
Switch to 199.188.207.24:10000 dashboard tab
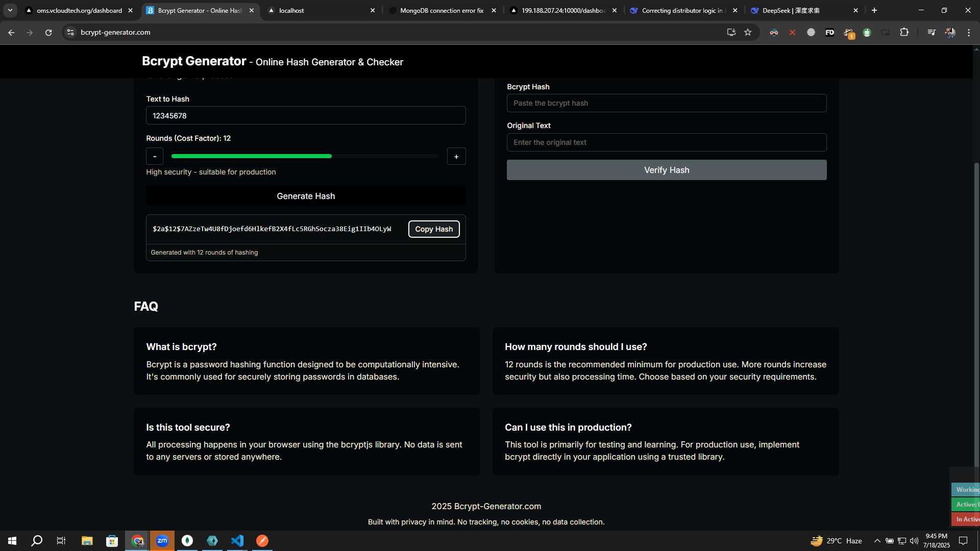(x=563, y=10)
